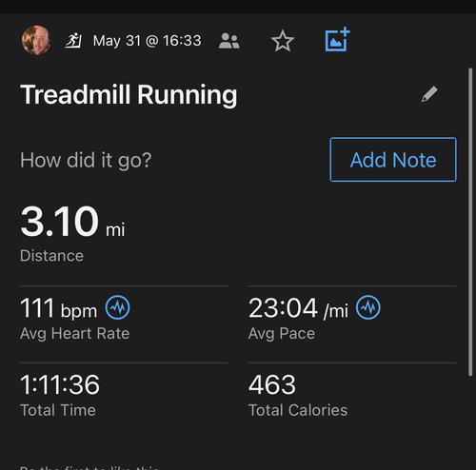
Task: Click the Total Calories label
Action: tap(298, 410)
